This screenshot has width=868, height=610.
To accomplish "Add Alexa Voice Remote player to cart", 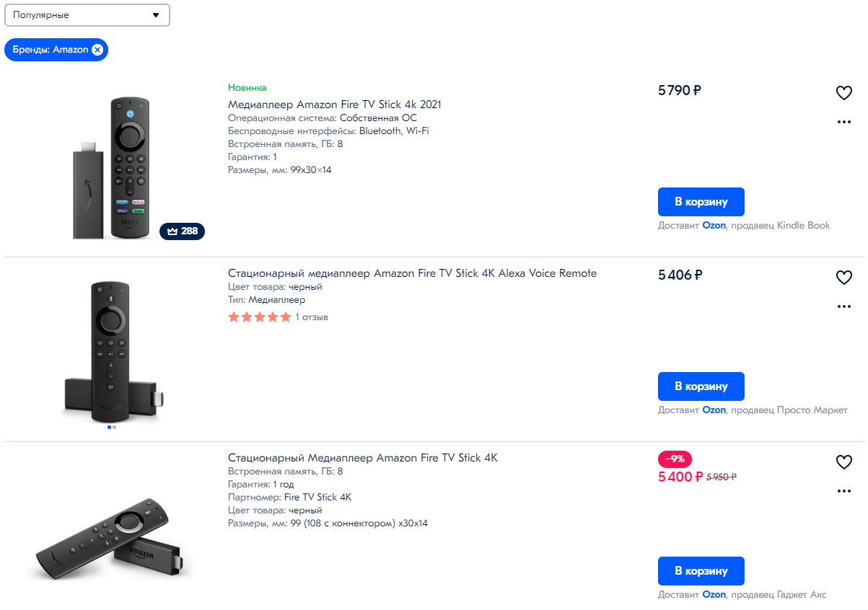I will point(701,386).
